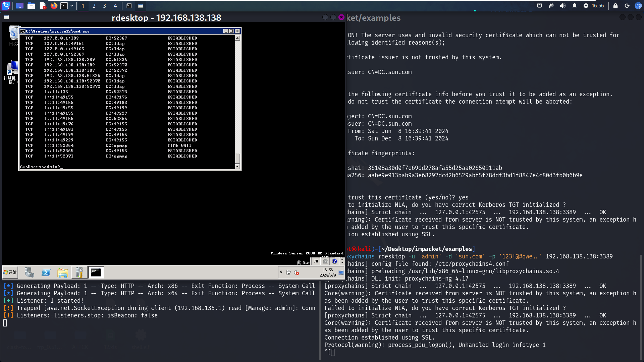Click the lock screen icon
This screenshot has height=362, width=644.
click(x=615, y=6)
